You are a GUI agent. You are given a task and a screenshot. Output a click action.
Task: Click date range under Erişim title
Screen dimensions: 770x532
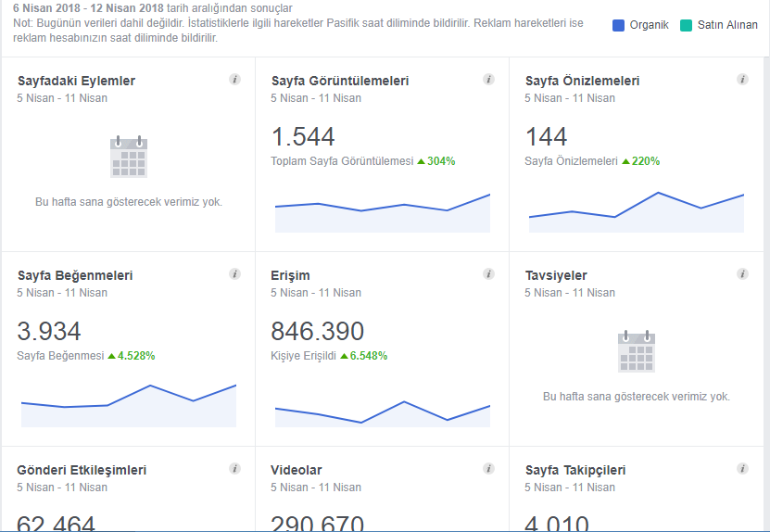316,293
